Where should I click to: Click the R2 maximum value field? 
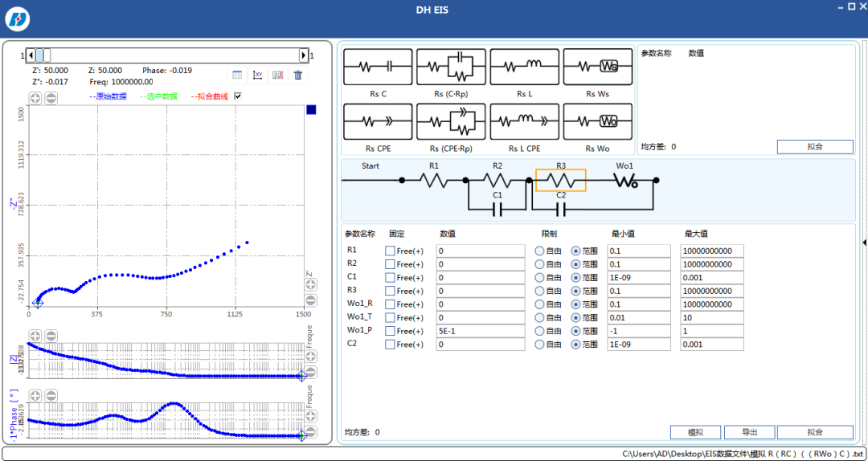(712, 264)
